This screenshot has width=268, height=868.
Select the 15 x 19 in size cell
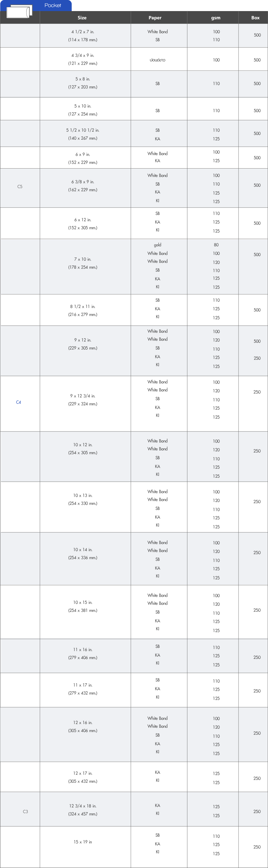coord(82,842)
